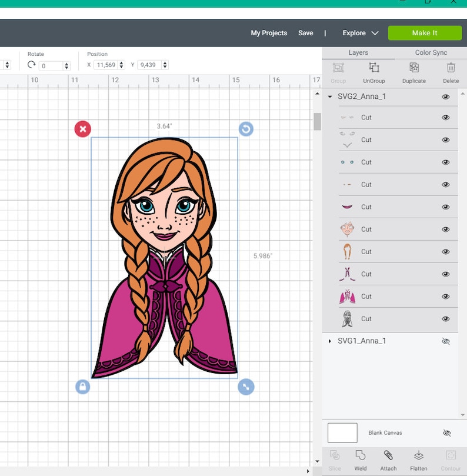The height and width of the screenshot is (476, 467).
Task: Click the horizontal scrollbar right arrow
Action: point(308,471)
